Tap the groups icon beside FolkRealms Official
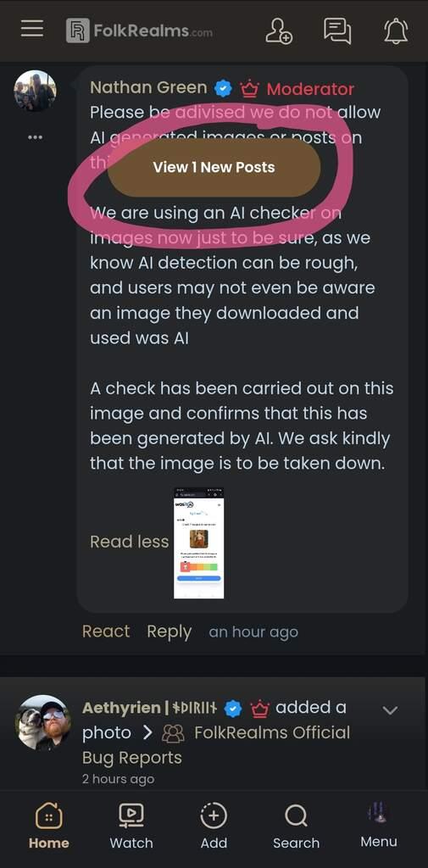This screenshot has height=868, width=428. tap(173, 733)
